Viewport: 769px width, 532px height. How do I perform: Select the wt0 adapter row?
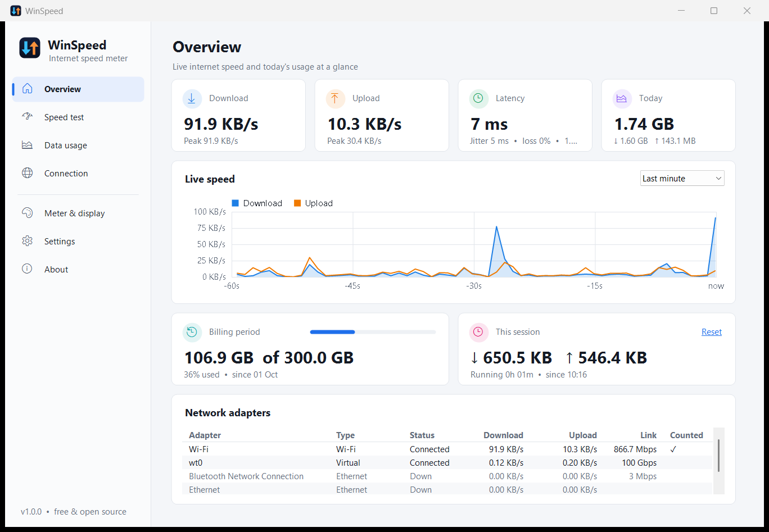coord(447,463)
